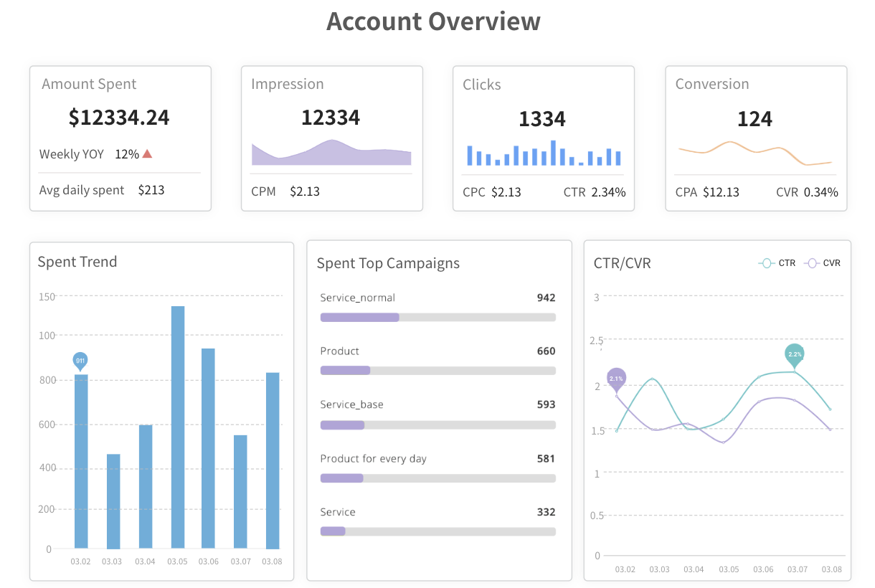Select the 03.03 bar in Spent Trend

(113, 501)
